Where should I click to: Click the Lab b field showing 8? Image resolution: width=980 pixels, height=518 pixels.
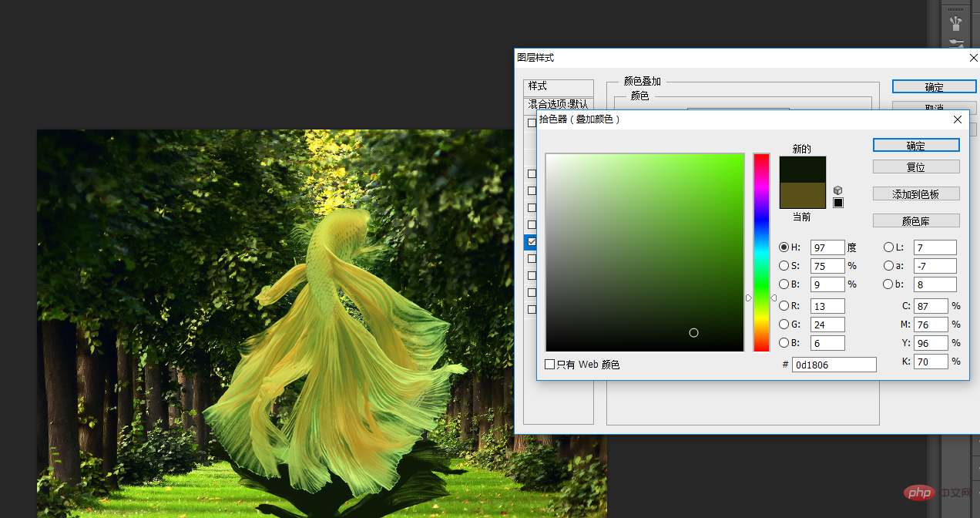[935, 284]
